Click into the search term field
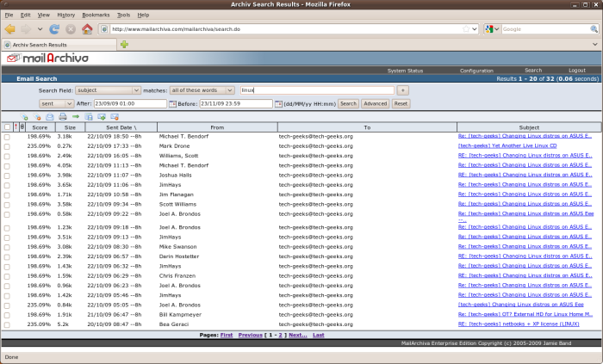 317,90
